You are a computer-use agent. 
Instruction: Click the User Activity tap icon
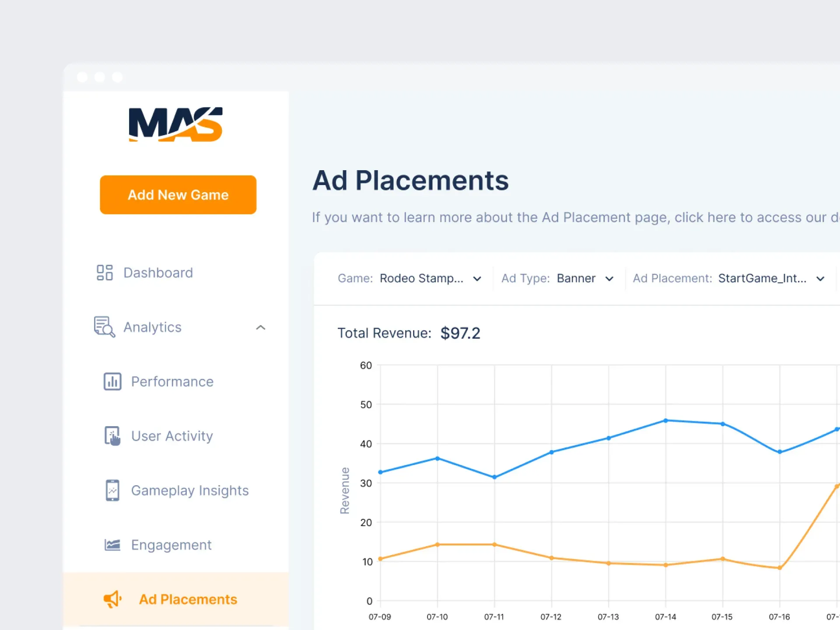pos(112,436)
